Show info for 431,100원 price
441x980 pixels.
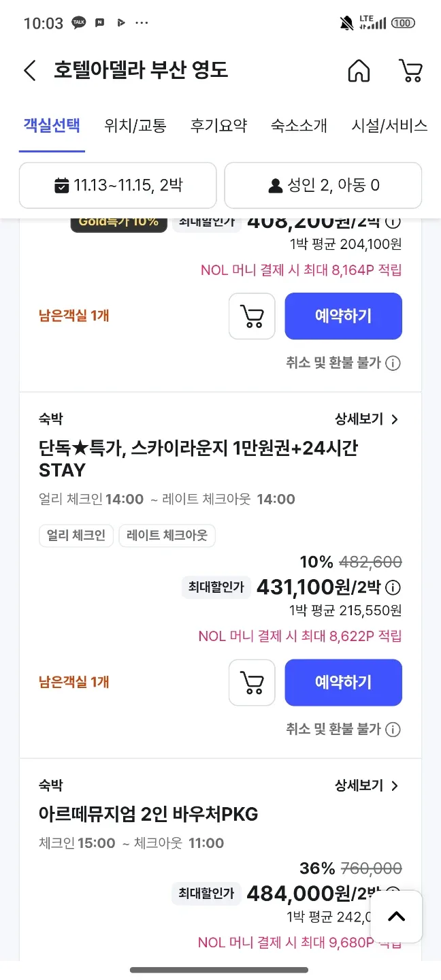coord(393,587)
